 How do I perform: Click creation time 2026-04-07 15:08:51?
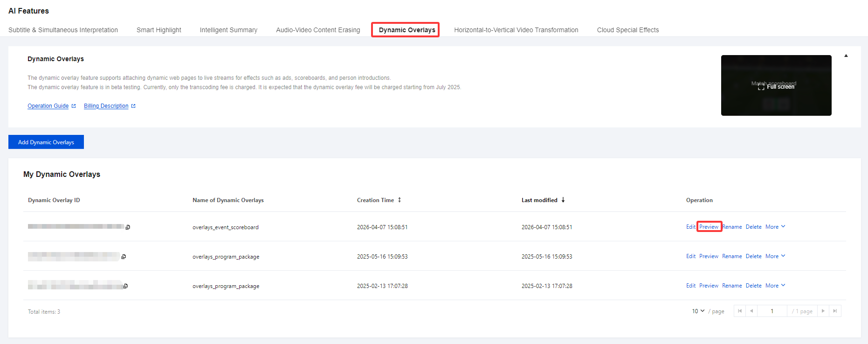(382, 227)
